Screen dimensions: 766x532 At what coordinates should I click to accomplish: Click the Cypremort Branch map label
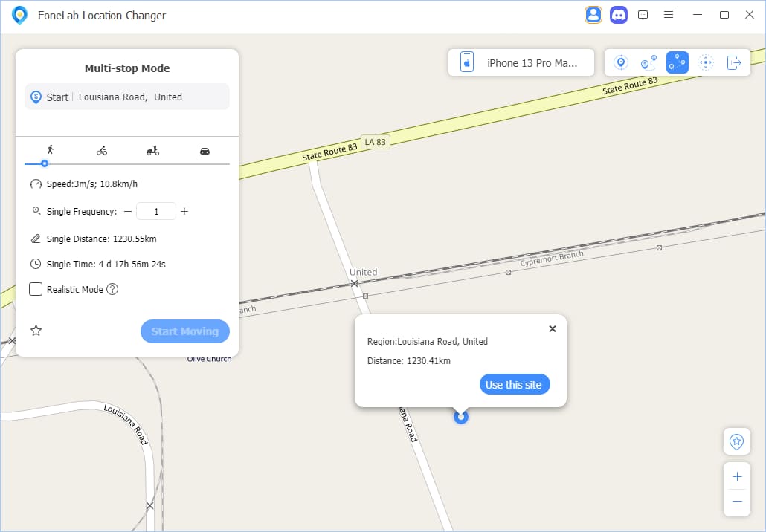[552, 258]
